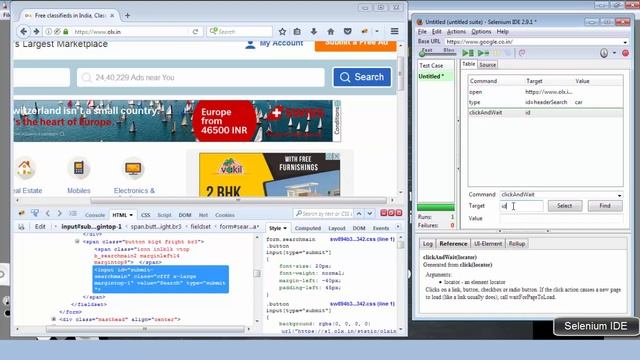Open scheduler clock dropdown arrow
Viewport: 640px width, 360px height.
coord(614,53)
